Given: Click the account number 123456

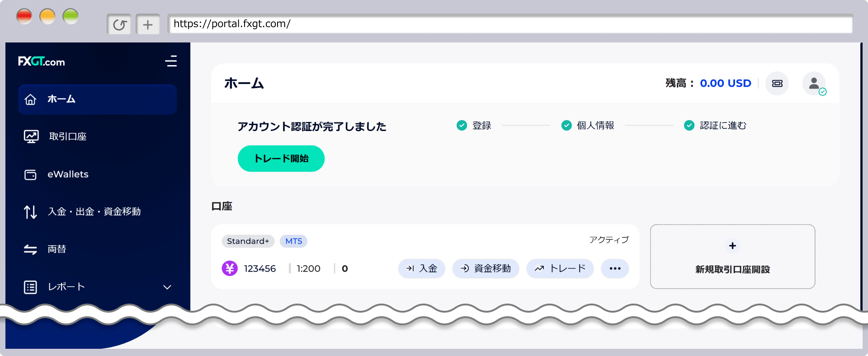Looking at the screenshot, I should click(x=260, y=269).
